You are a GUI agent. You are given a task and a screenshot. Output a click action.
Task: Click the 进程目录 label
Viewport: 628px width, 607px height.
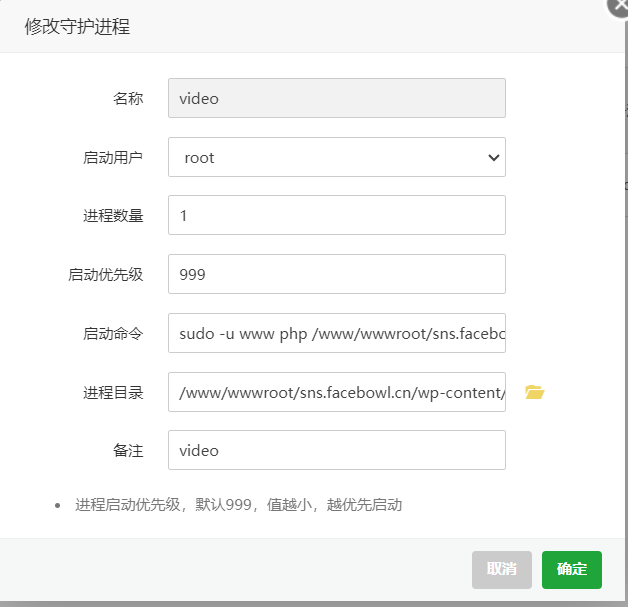pyautogui.click(x=113, y=392)
